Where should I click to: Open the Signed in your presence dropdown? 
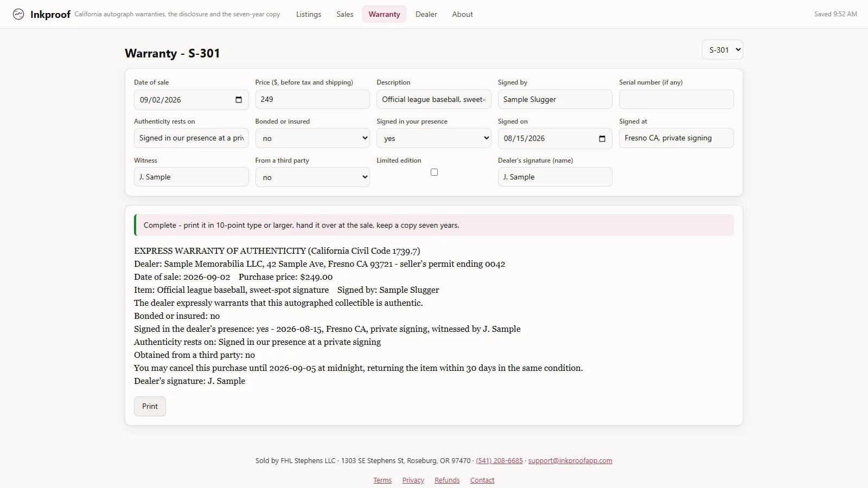tap(434, 138)
